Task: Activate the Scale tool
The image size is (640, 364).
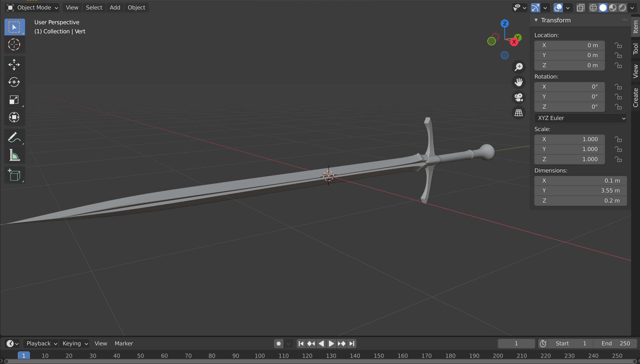Action: click(x=14, y=100)
